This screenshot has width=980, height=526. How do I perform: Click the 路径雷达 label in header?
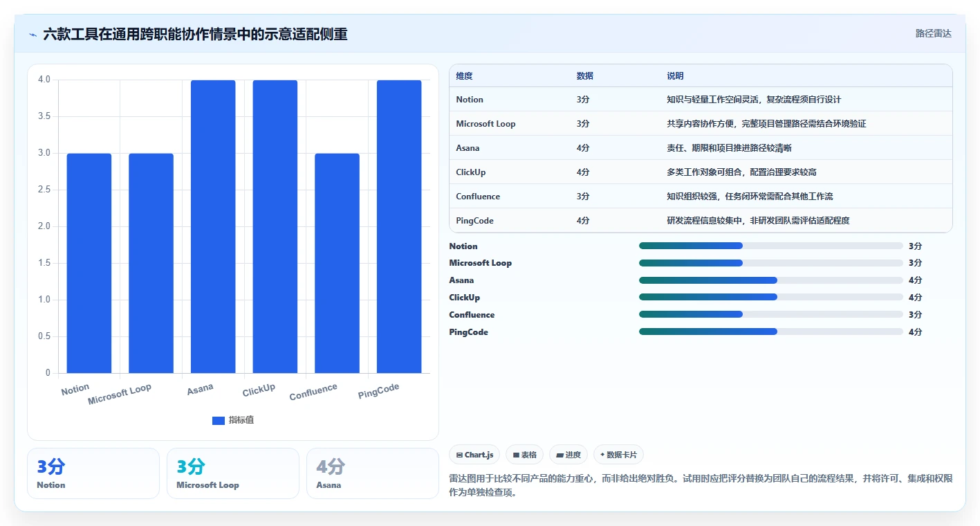[x=933, y=33]
